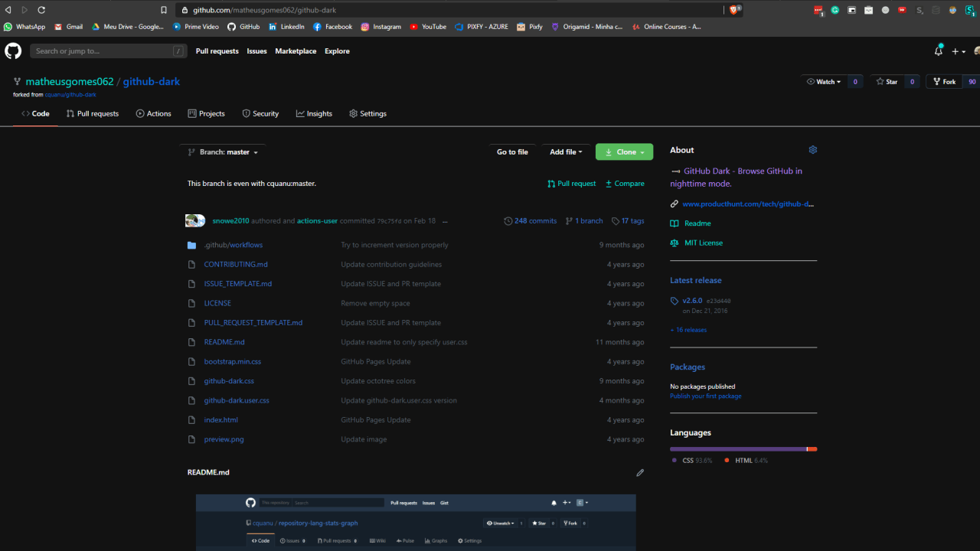This screenshot has width=980, height=551.
Task: Open the .github/workflows folder
Action: tap(233, 245)
